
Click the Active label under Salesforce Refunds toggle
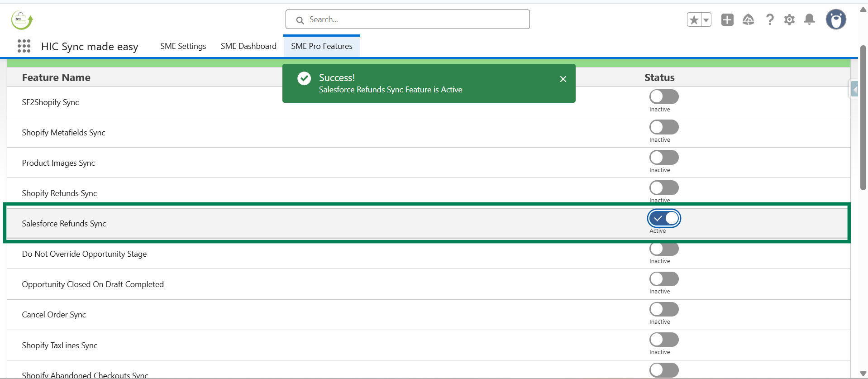point(658,231)
